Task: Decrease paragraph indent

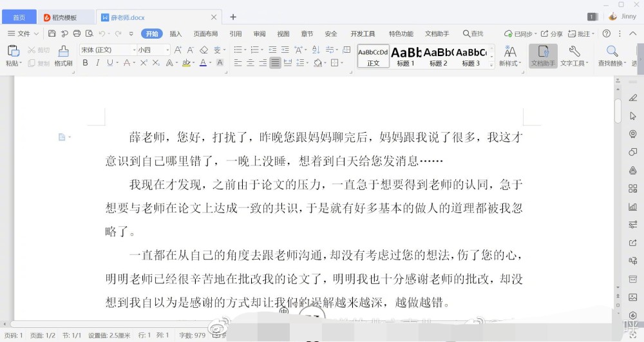Action: pos(272,50)
